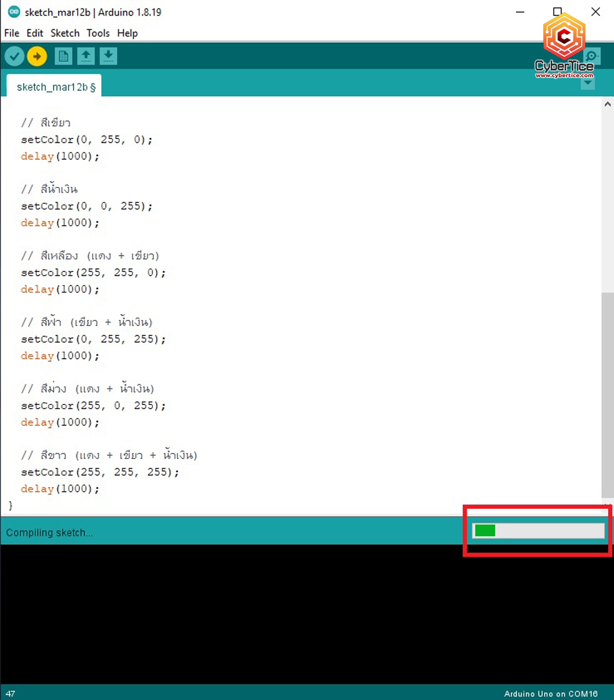Maximize the Arduino window
The image size is (614, 700).
tap(557, 12)
